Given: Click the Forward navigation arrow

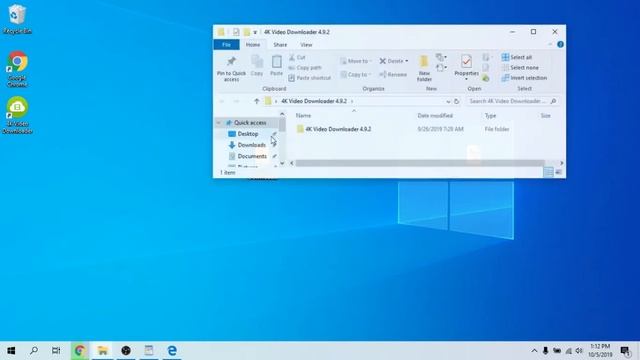Looking at the screenshot, I should pos(236,101).
